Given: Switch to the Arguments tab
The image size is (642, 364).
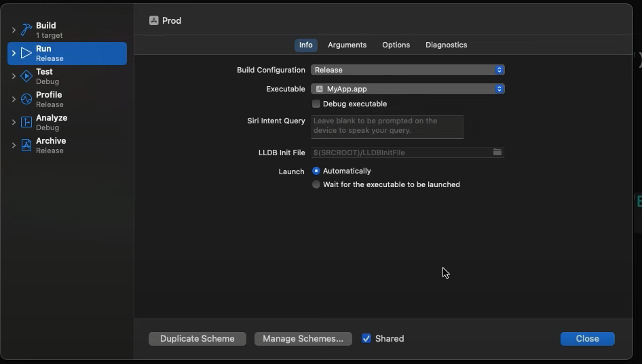Looking at the screenshot, I should tap(347, 45).
